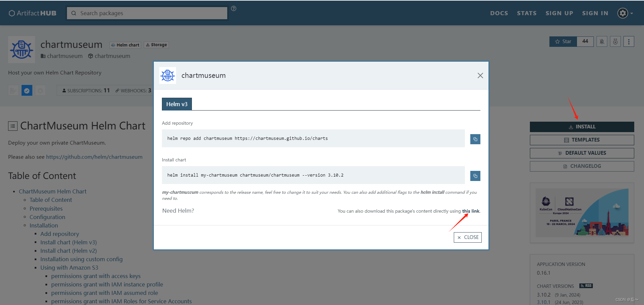
Task: Jump to Using with Amazon S3
Action: (x=69, y=268)
